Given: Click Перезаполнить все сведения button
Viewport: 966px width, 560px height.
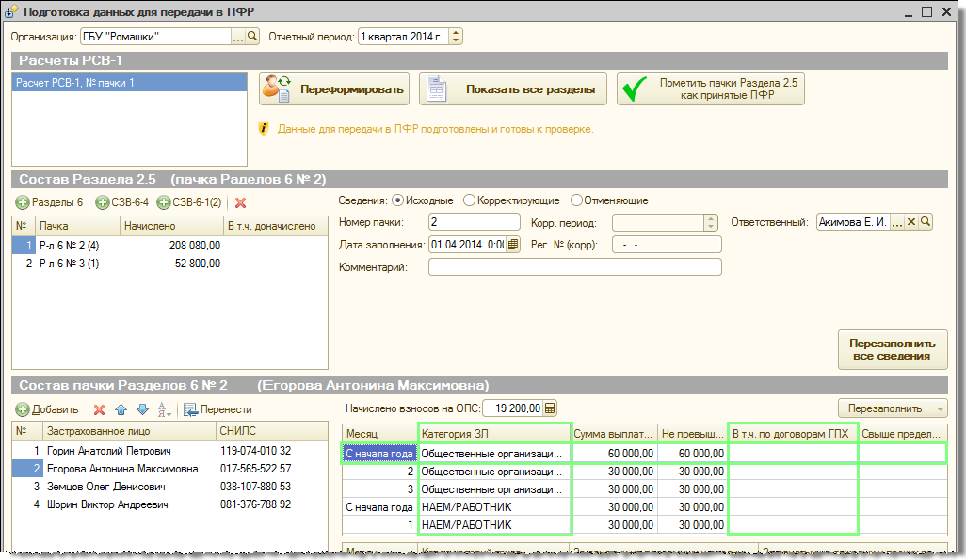Looking at the screenshot, I should pyautogui.click(x=892, y=349).
